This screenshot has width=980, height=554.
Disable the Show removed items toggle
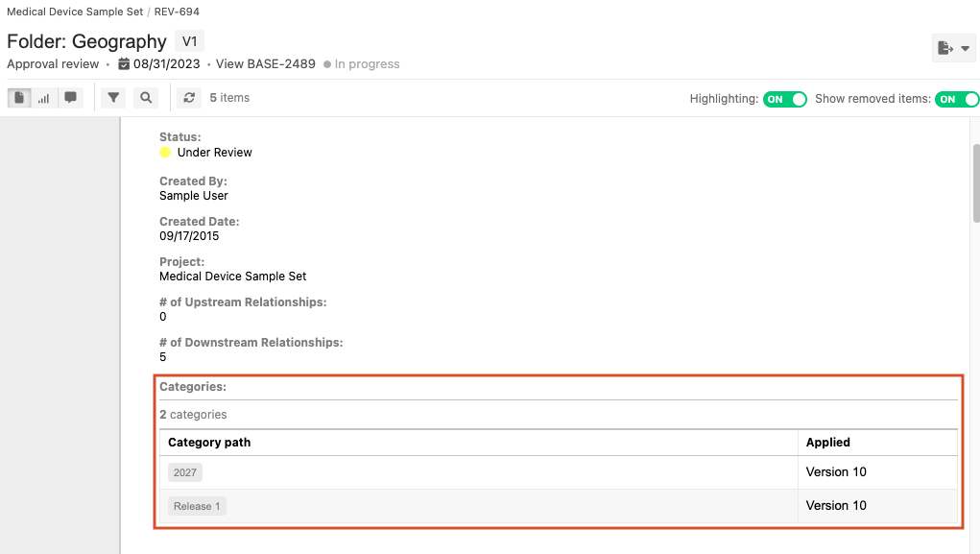coord(957,99)
